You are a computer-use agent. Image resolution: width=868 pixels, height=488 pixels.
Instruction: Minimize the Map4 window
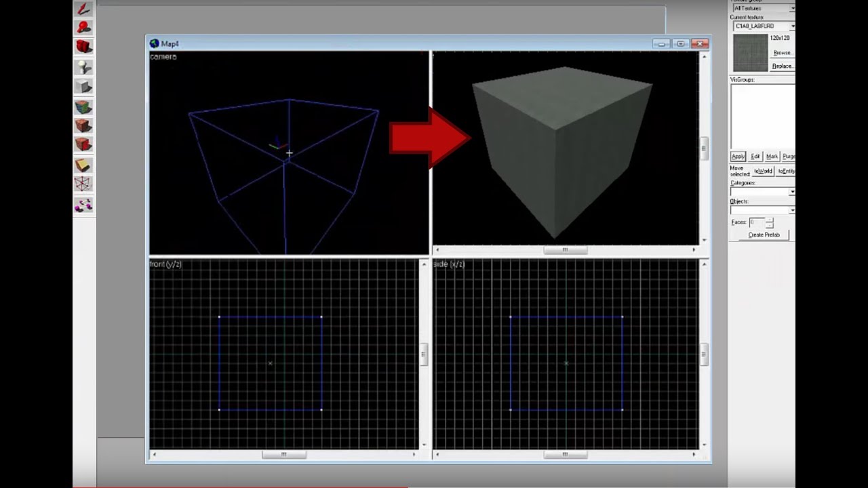click(662, 44)
